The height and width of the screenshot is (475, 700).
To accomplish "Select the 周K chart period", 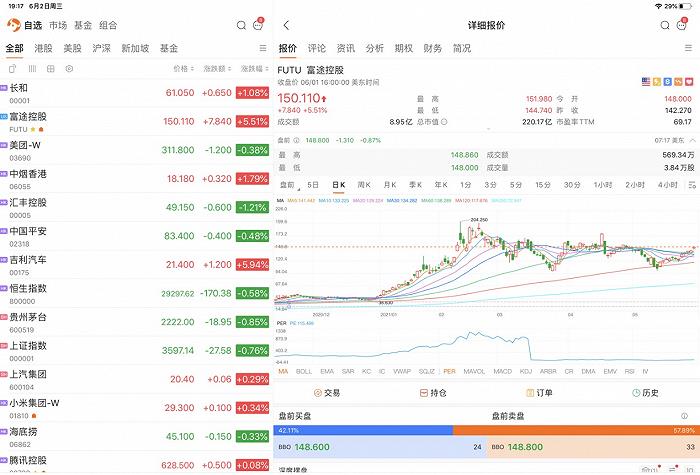I will pyautogui.click(x=364, y=185).
